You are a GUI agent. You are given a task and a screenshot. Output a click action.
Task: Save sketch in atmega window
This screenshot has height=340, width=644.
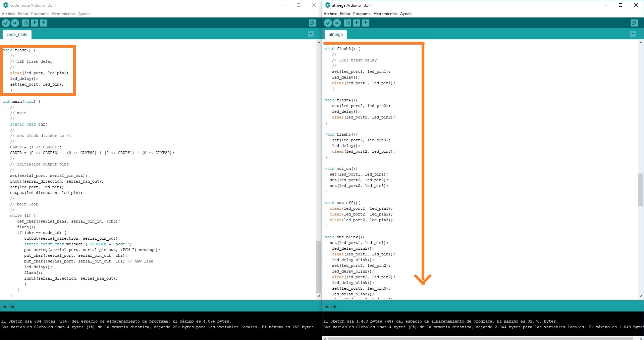click(366, 23)
